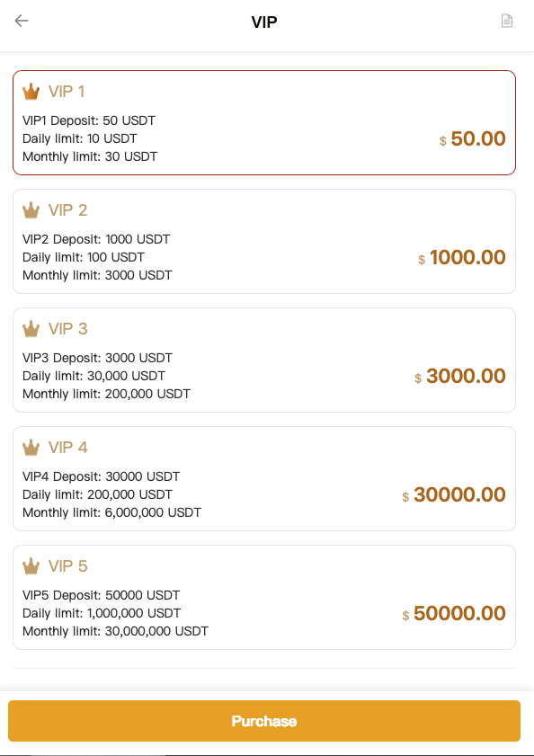
Task: Select the VIP 1 plan card
Action: click(264, 123)
